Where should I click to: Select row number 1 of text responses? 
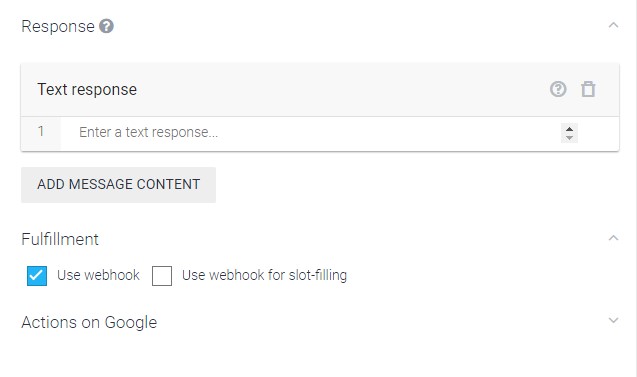[41, 132]
